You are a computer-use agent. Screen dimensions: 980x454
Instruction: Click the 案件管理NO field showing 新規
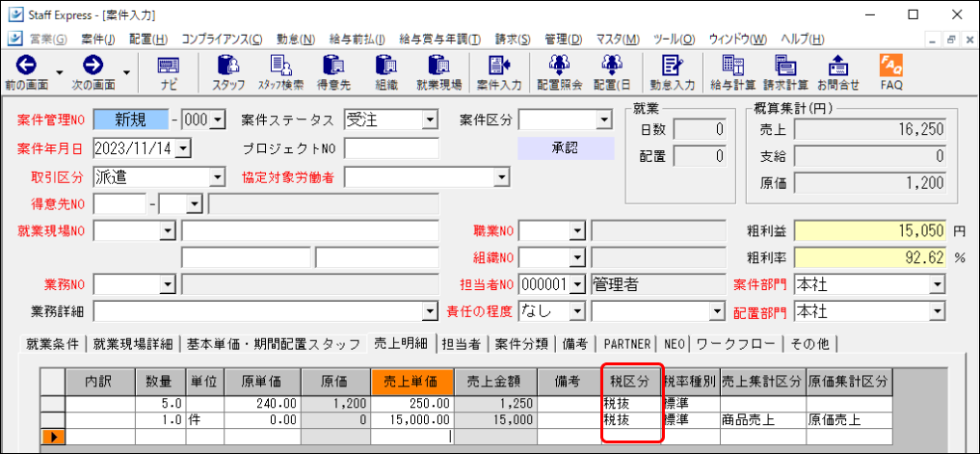[131, 120]
